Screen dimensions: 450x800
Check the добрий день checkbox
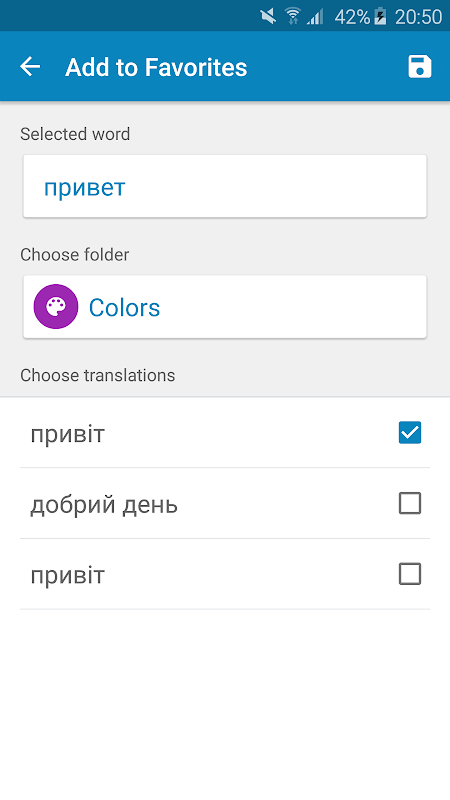coord(410,503)
